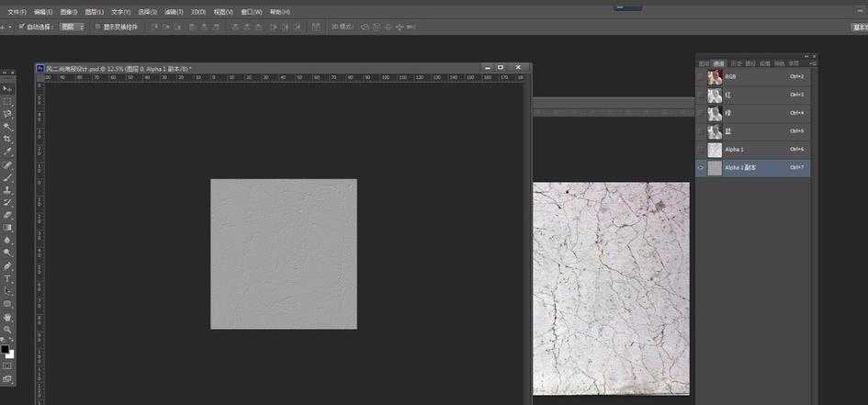Select the Move tool in the toolbox
Viewport: 868px width, 405px height.
(7, 88)
